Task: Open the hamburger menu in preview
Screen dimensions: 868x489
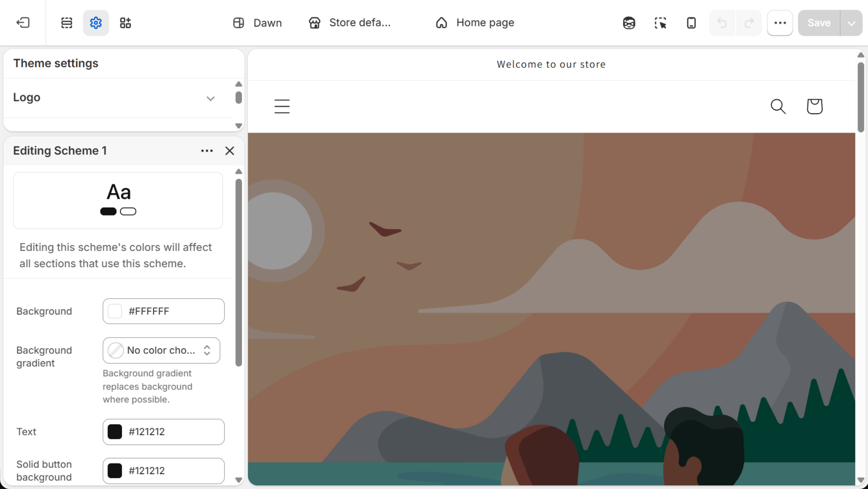Action: [x=282, y=106]
